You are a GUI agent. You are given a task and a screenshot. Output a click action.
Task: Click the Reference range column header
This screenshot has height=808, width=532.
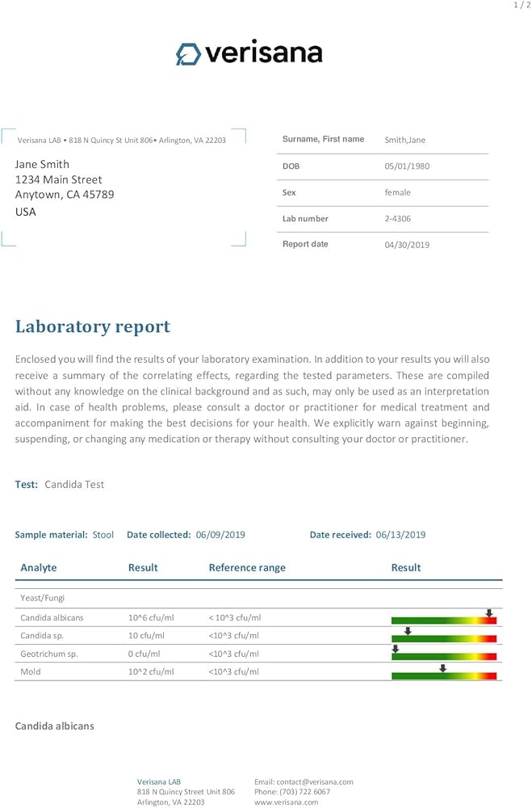coord(247,567)
